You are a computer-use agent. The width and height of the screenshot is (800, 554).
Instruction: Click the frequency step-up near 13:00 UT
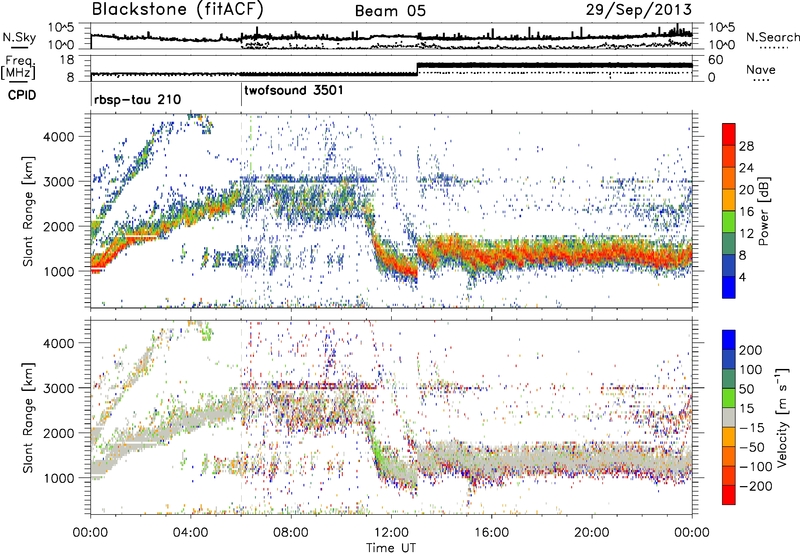[417, 69]
